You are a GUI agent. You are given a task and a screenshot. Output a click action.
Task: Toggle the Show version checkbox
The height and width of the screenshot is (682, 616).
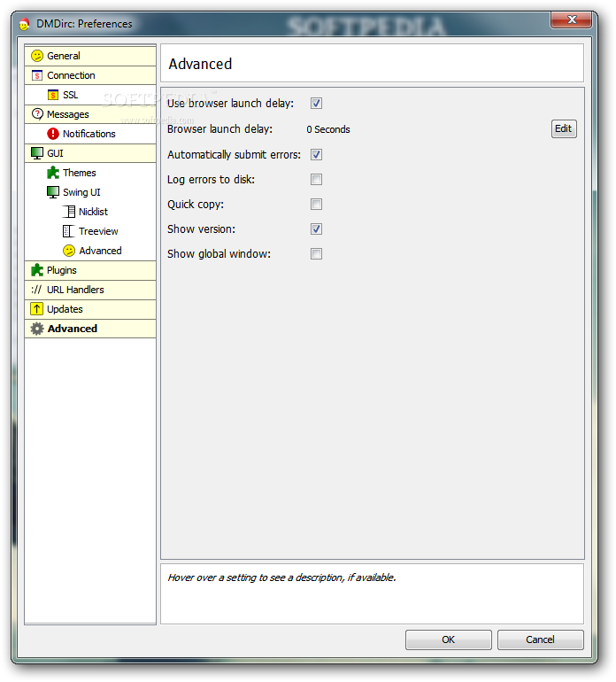click(x=316, y=229)
